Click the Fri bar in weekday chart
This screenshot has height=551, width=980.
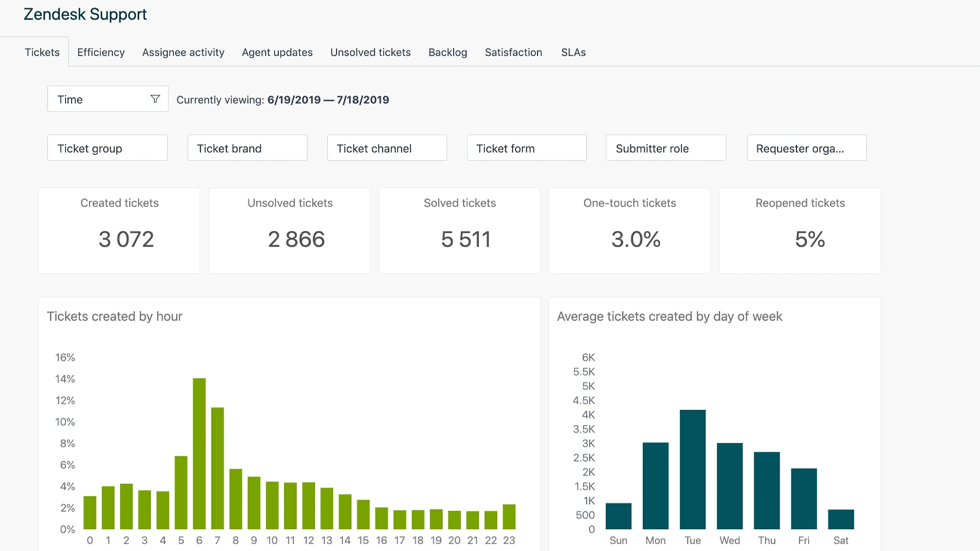[804, 499]
